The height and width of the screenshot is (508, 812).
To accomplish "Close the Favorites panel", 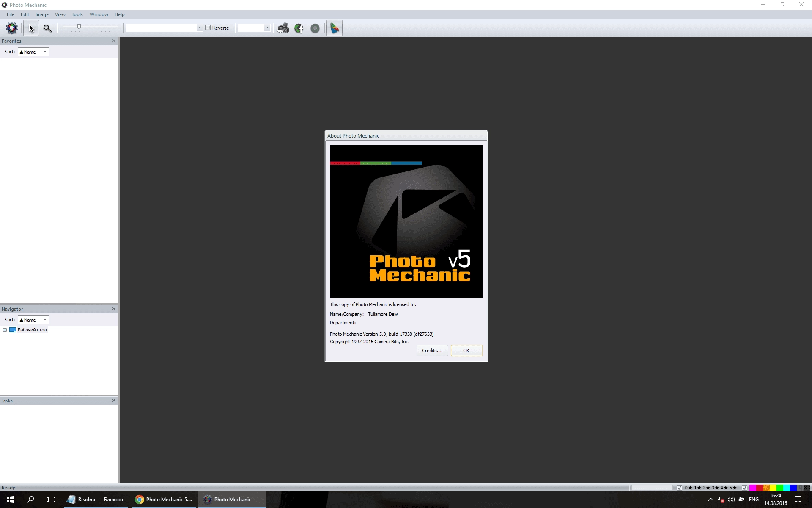I will pos(113,41).
